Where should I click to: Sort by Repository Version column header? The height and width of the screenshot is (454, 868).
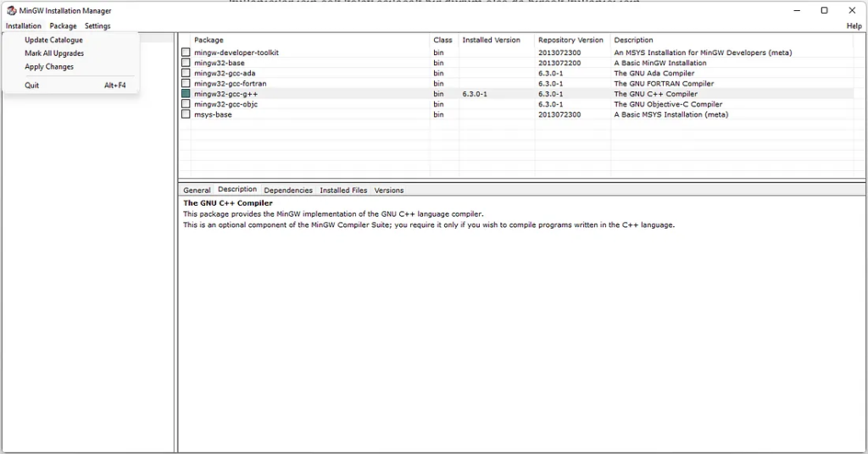pyautogui.click(x=570, y=40)
